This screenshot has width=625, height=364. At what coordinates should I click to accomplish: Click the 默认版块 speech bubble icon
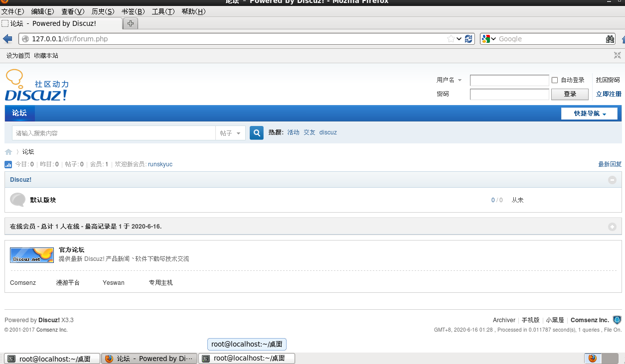click(x=18, y=200)
